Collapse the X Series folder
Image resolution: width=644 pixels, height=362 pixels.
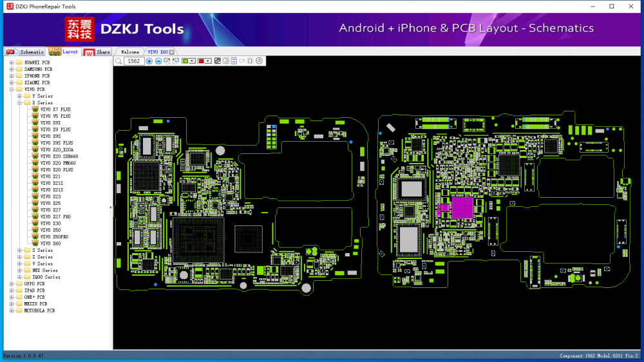pos(20,102)
